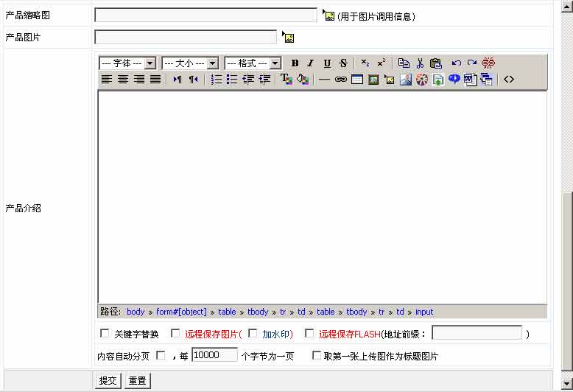Apply superscript formatting

click(382, 63)
